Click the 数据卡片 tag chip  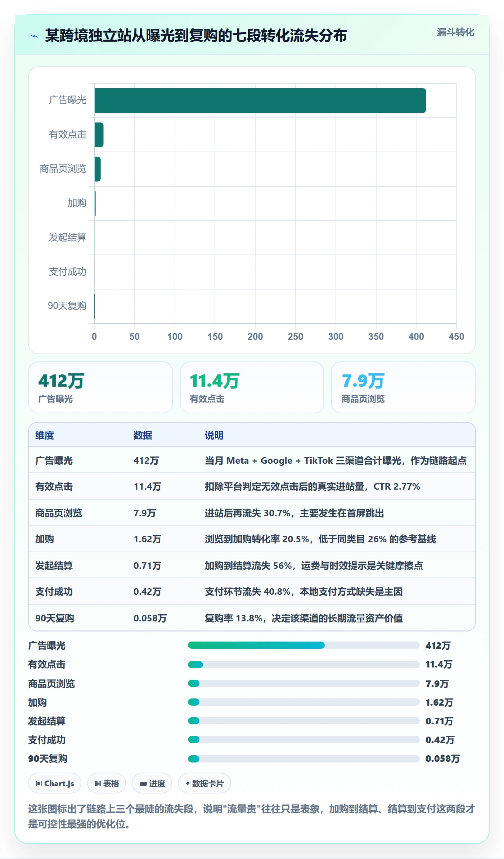coord(204,783)
